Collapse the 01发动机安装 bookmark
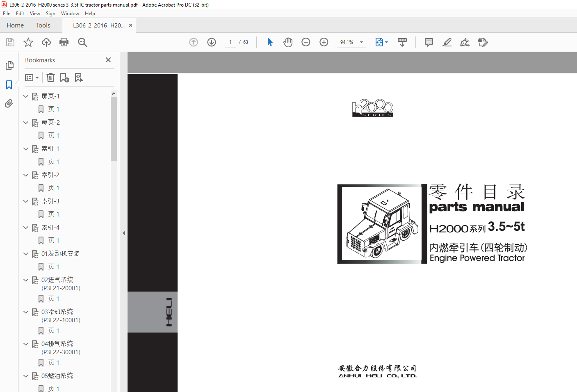 click(x=26, y=254)
